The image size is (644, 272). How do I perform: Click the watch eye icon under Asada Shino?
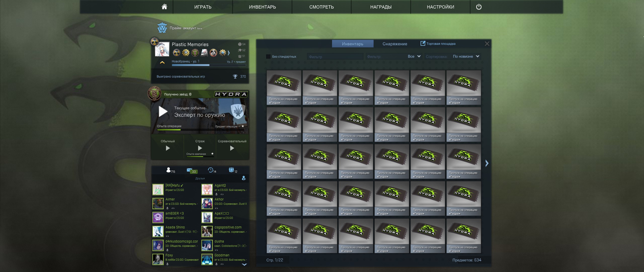pyautogui.click(x=167, y=236)
